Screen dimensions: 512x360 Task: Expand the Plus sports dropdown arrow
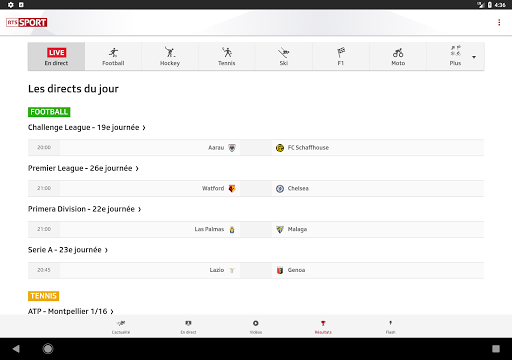point(474,57)
